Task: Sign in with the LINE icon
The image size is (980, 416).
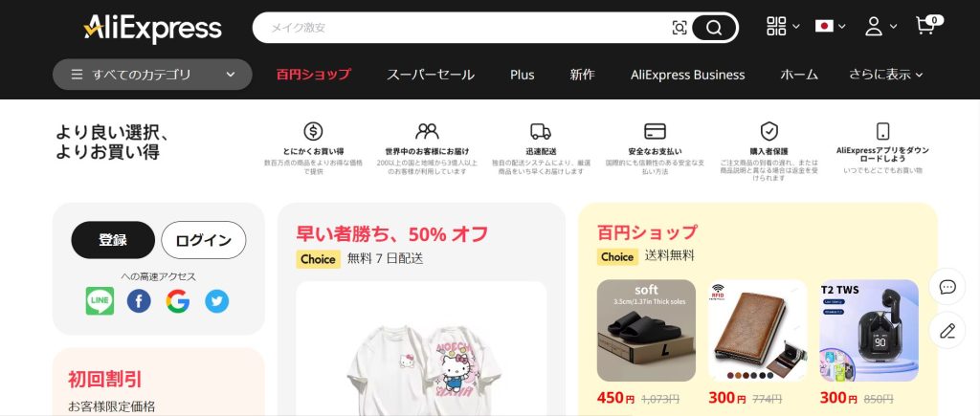Action: point(100,301)
